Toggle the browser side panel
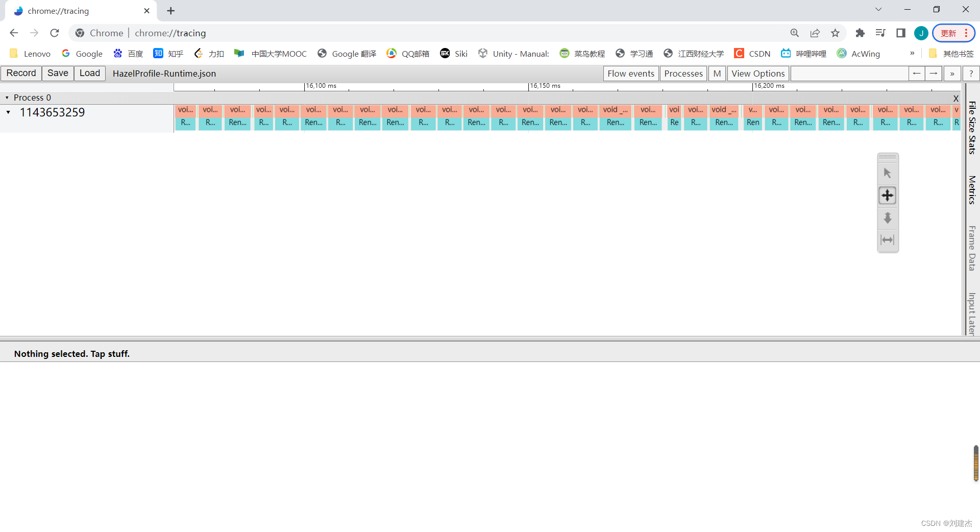980x532 pixels. (901, 33)
